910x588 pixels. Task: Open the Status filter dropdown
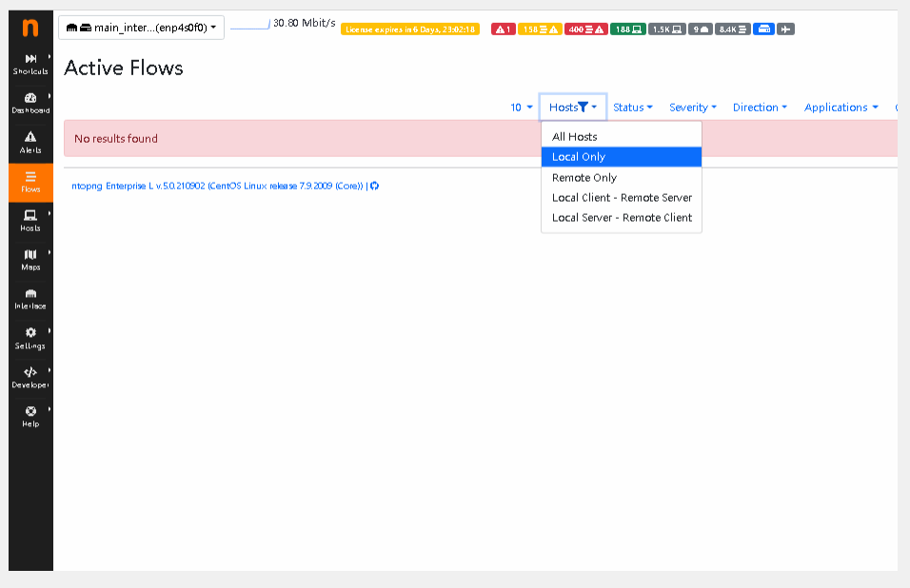tap(633, 108)
